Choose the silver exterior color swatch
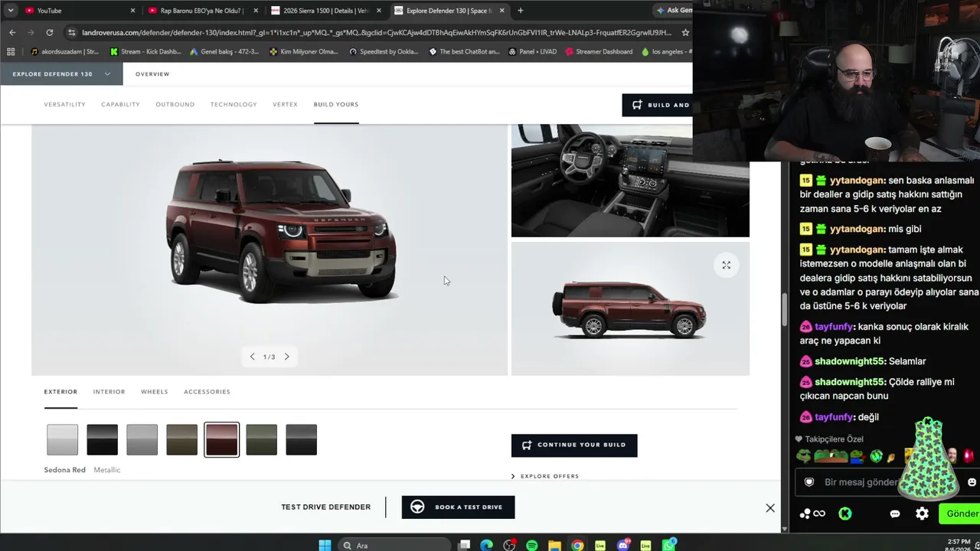 pos(142,440)
